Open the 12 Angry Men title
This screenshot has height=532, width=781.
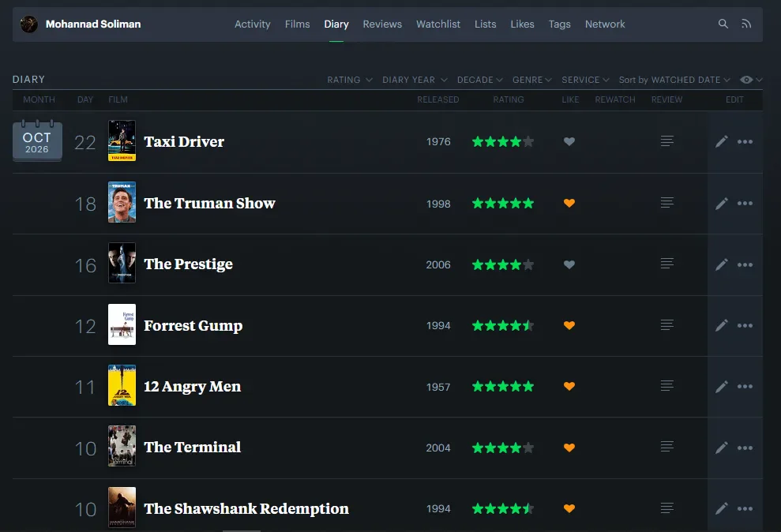coord(192,387)
